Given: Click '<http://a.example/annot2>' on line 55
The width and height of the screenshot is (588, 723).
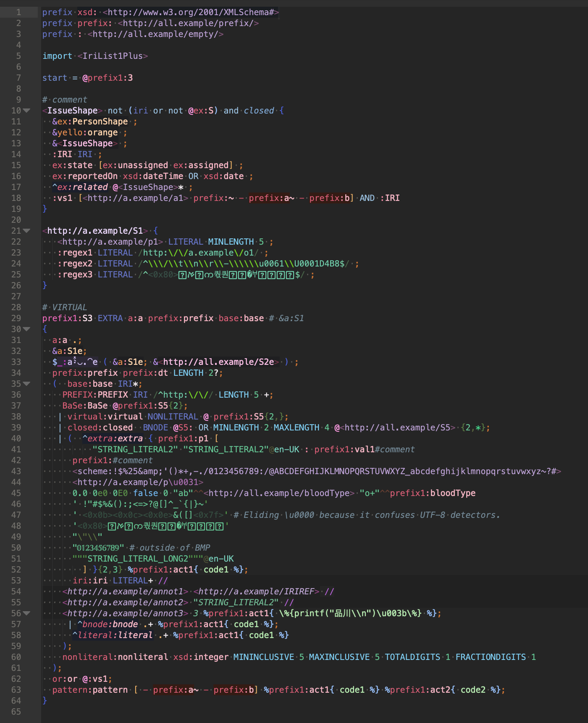Looking at the screenshot, I should coord(125,602).
